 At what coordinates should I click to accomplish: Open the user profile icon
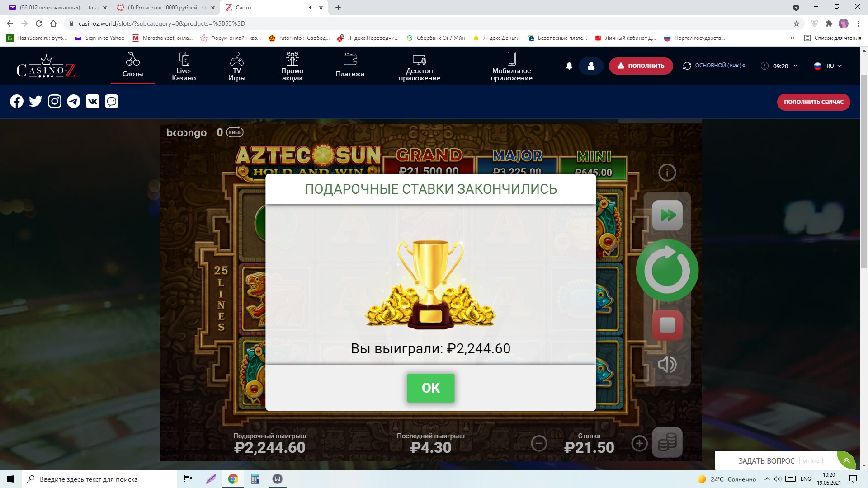(x=591, y=66)
